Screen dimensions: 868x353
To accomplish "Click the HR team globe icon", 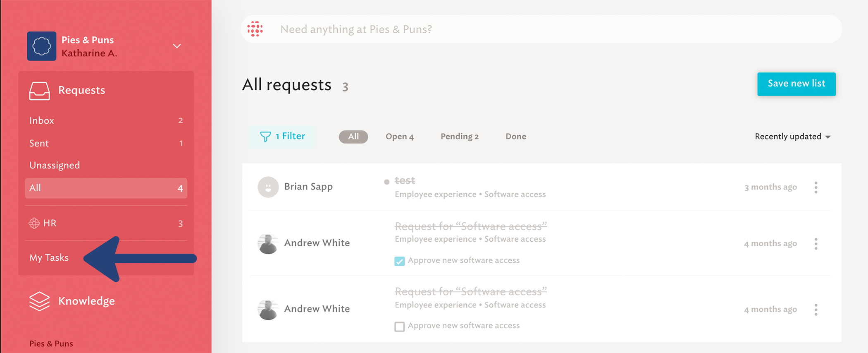I will pyautogui.click(x=34, y=223).
